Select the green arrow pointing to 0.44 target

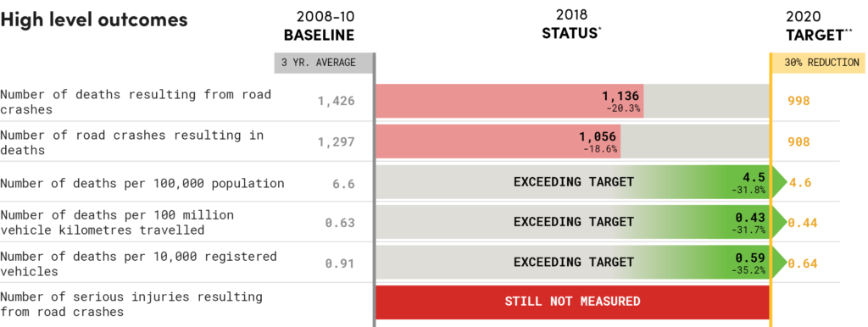[x=778, y=223]
